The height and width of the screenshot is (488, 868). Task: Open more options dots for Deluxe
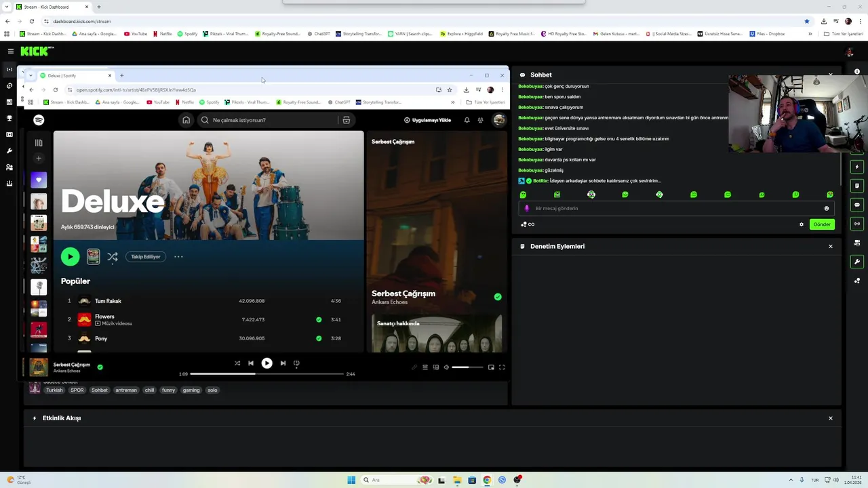click(x=178, y=257)
